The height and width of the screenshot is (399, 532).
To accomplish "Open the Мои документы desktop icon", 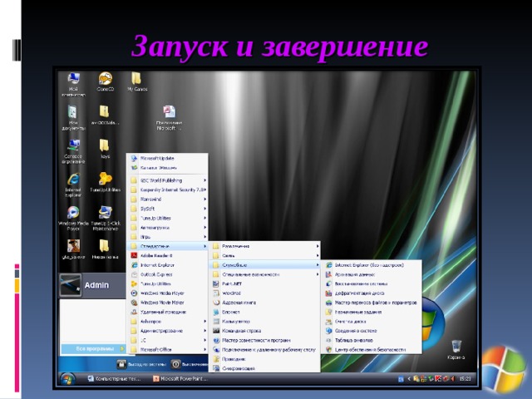I will pos(73,112).
